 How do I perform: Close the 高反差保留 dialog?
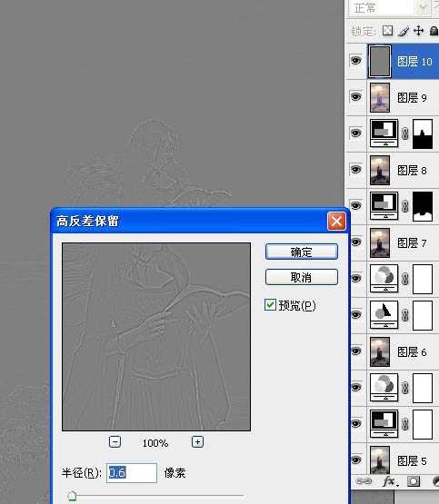coord(336,222)
